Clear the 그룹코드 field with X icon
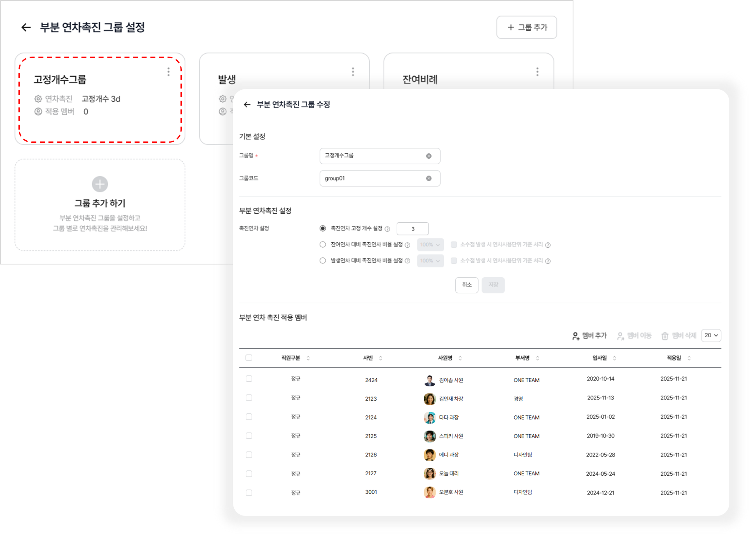Screen dimensions: 756x545 (429, 178)
